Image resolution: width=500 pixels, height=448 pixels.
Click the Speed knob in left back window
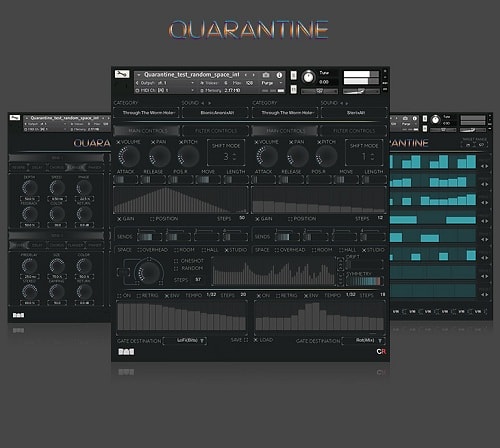click(57, 188)
